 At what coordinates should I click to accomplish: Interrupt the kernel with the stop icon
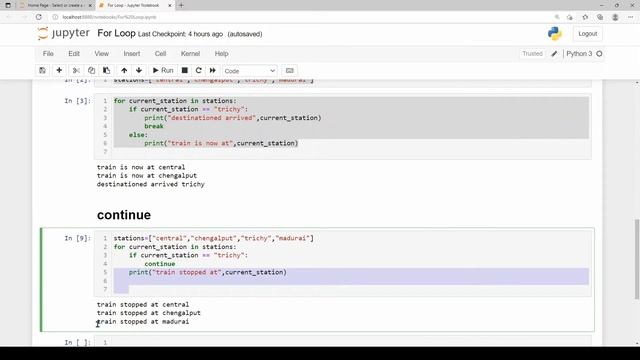[x=184, y=71]
